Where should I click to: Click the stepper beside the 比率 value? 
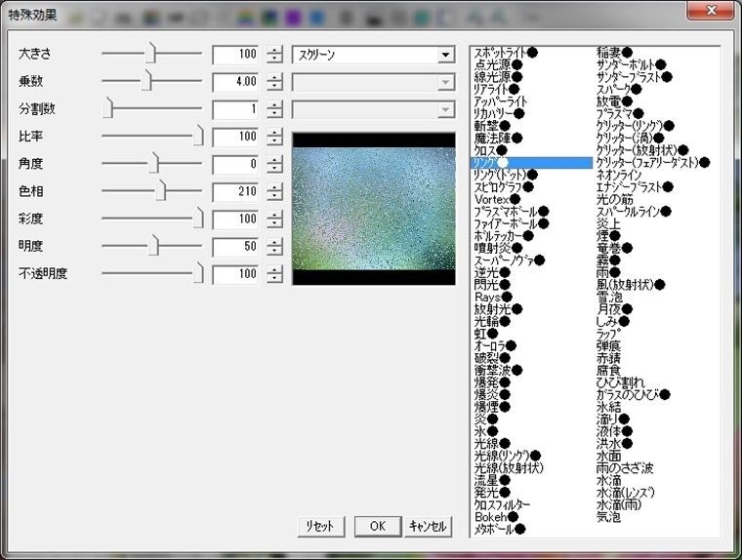coord(274,137)
